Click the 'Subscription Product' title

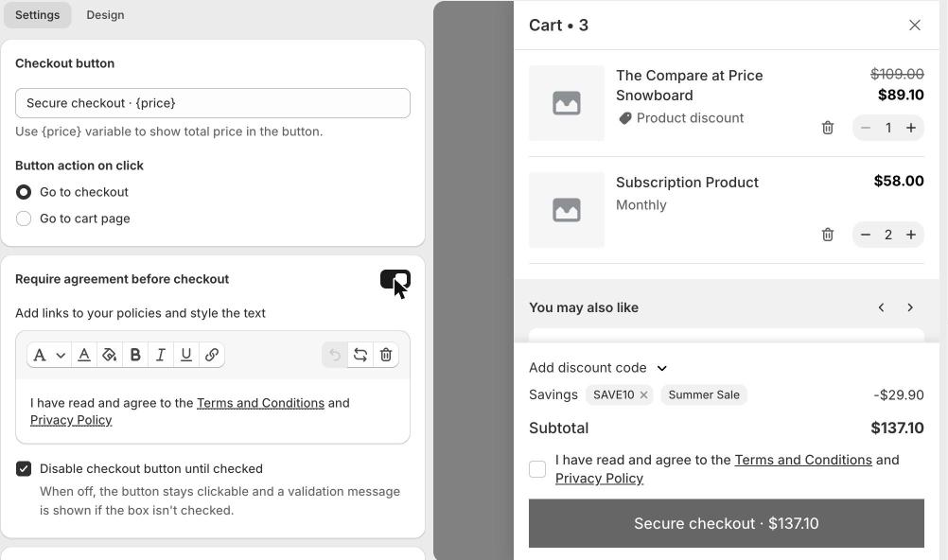pos(687,182)
